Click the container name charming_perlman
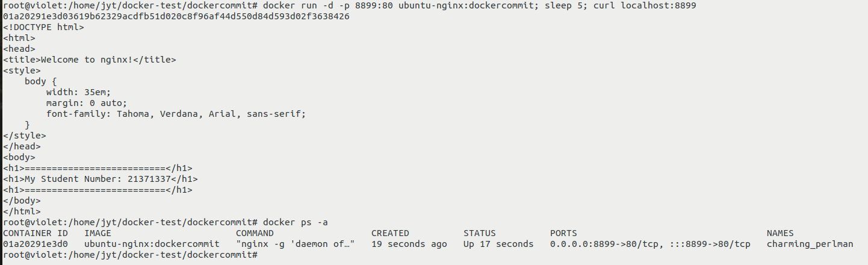The height and width of the screenshot is (265, 868). coord(810,244)
